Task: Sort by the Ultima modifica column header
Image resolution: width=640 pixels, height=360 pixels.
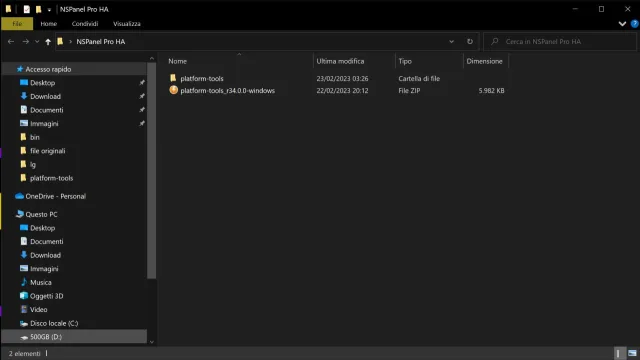Action: click(340, 61)
